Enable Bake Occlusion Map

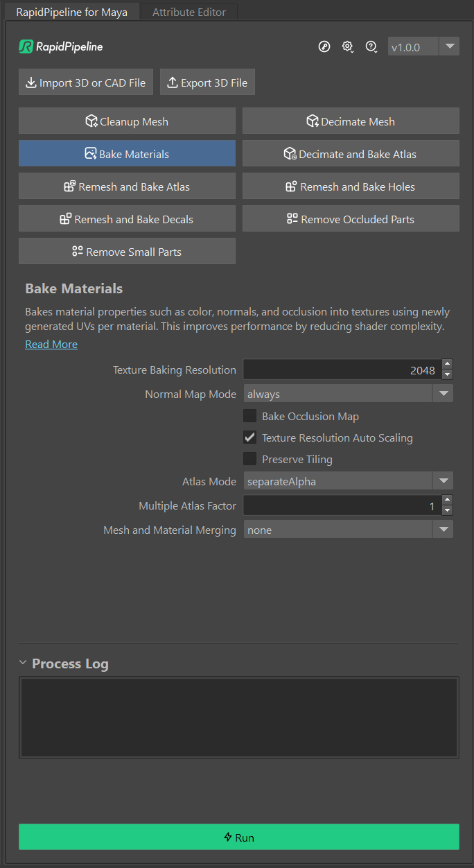(x=249, y=416)
